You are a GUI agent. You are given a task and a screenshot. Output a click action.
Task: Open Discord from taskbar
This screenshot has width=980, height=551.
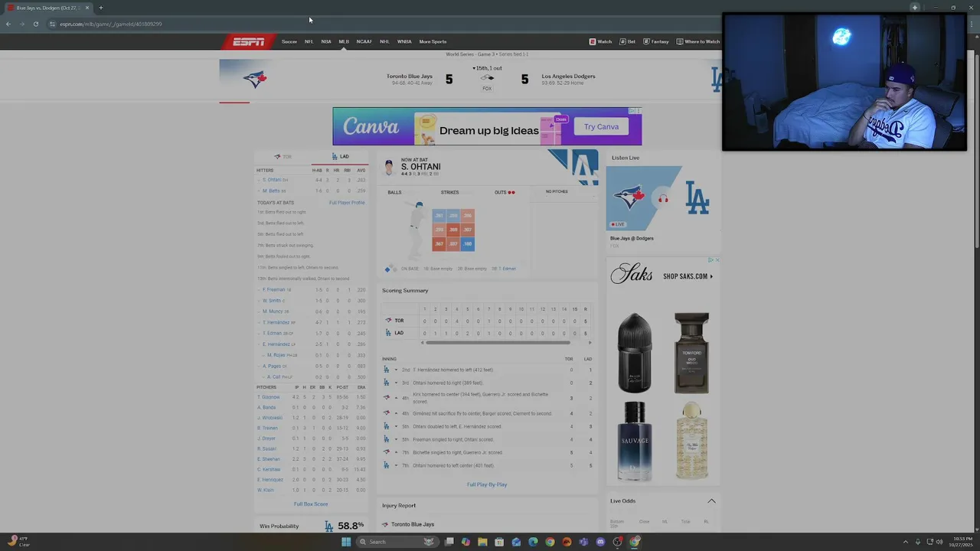[600, 542]
